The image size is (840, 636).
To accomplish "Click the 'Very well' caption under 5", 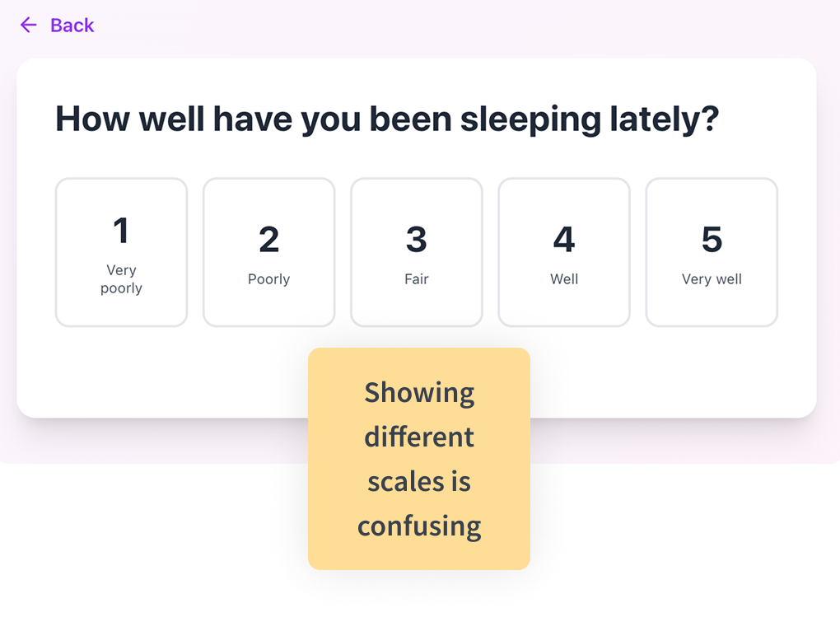I will pos(712,279).
